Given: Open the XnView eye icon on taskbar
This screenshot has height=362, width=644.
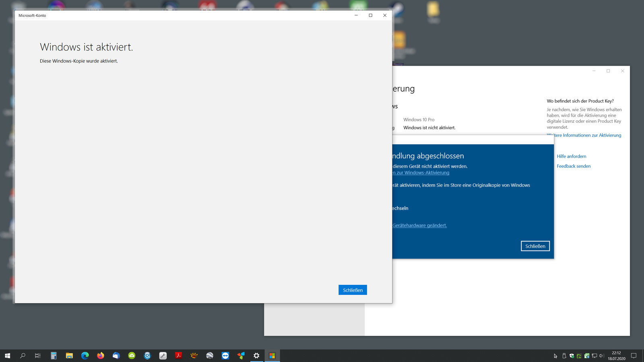Looking at the screenshot, I should point(194,356).
